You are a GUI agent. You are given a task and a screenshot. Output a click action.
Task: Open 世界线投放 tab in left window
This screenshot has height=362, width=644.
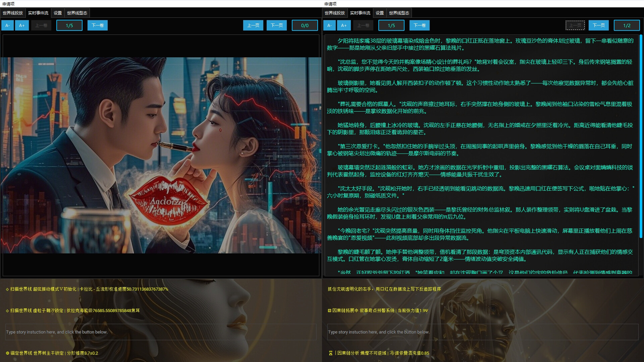[x=13, y=13]
